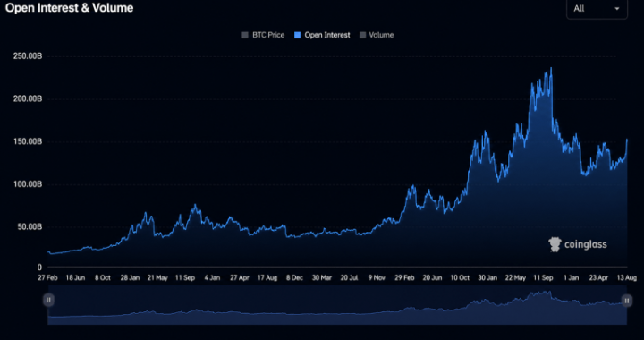Screen dimensions: 644x340
Task: Click the 50.00B y-axis label
Action: [x=30, y=226]
